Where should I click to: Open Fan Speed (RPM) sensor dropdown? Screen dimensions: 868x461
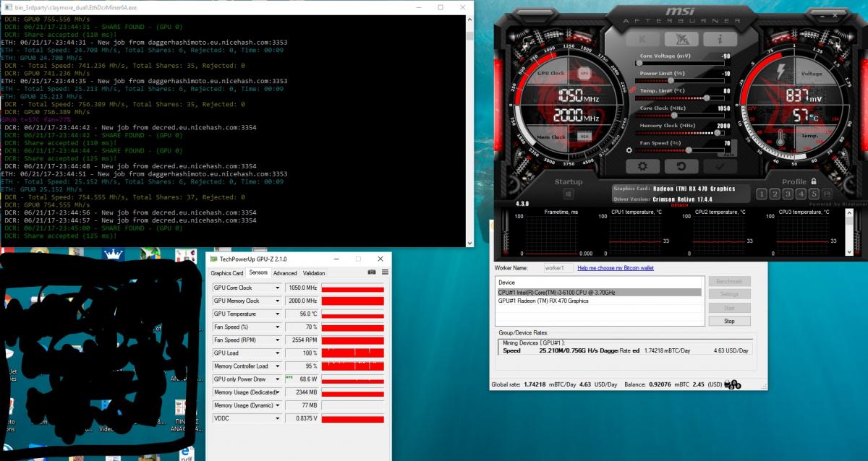(277, 340)
